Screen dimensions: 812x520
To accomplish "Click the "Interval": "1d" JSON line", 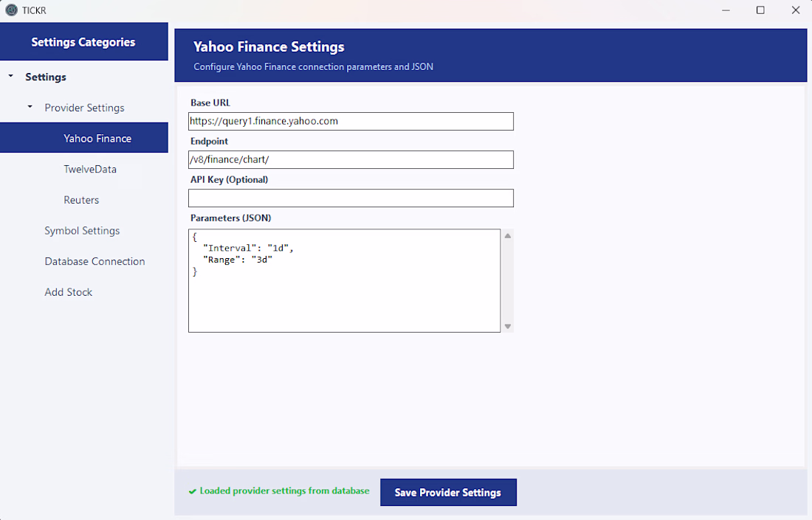I will click(248, 249).
